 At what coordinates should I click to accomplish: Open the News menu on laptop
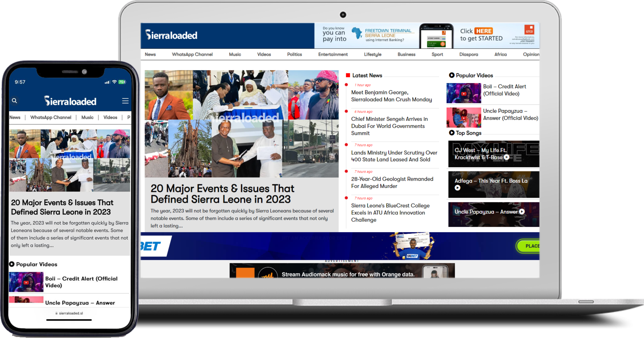tap(150, 54)
